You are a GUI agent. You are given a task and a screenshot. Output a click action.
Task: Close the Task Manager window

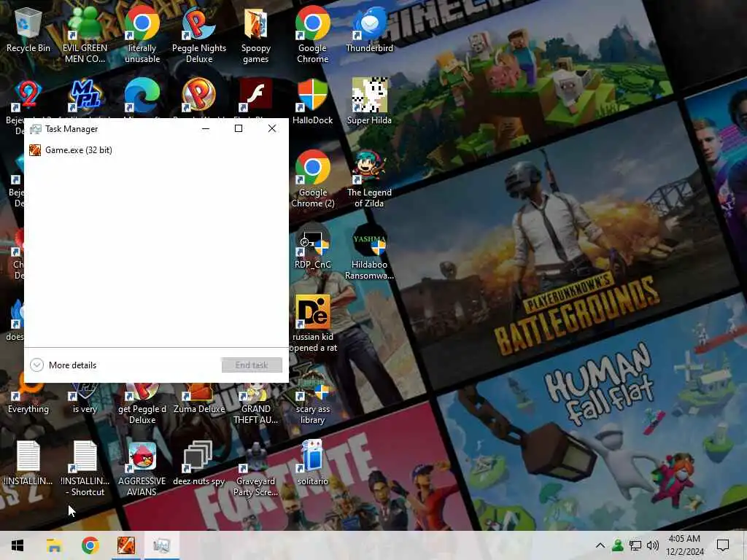271,128
